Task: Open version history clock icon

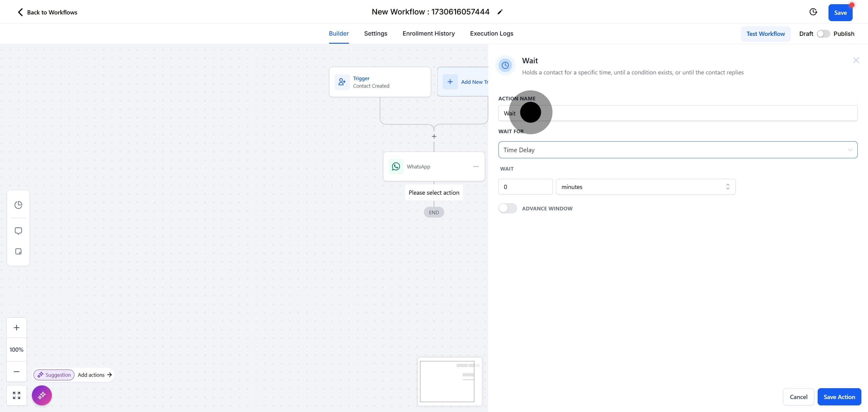Action: 813,12
